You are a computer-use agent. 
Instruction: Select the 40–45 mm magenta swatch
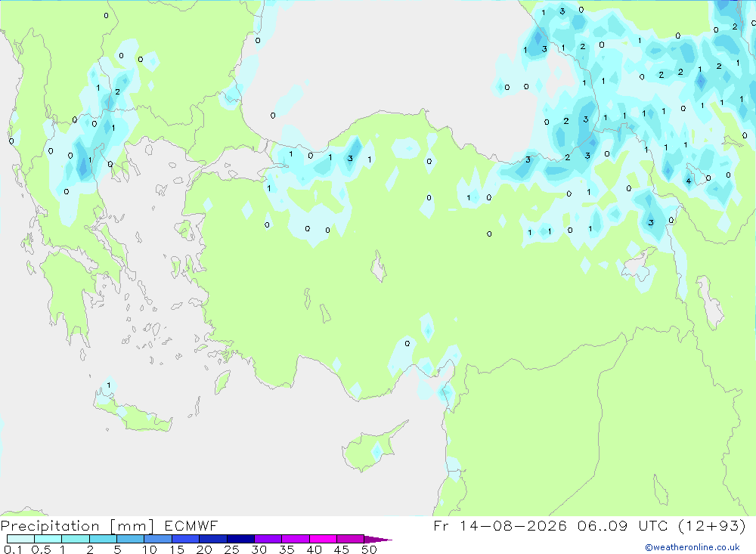323,539
